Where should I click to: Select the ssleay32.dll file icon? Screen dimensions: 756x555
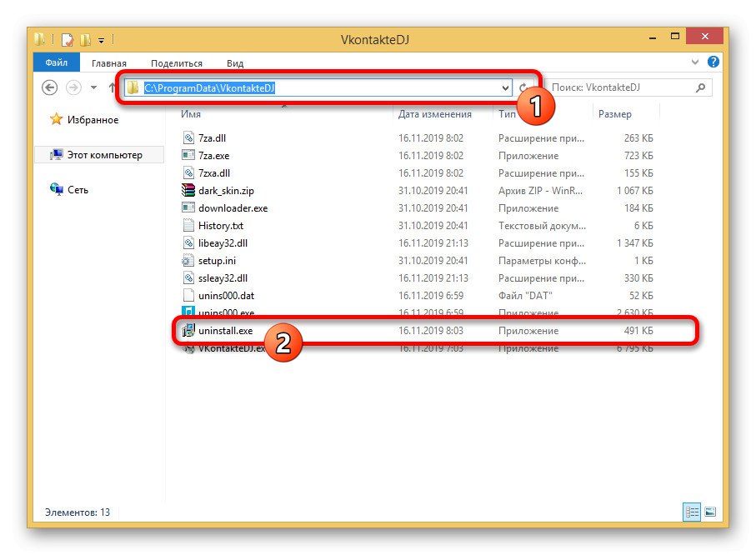(x=188, y=277)
